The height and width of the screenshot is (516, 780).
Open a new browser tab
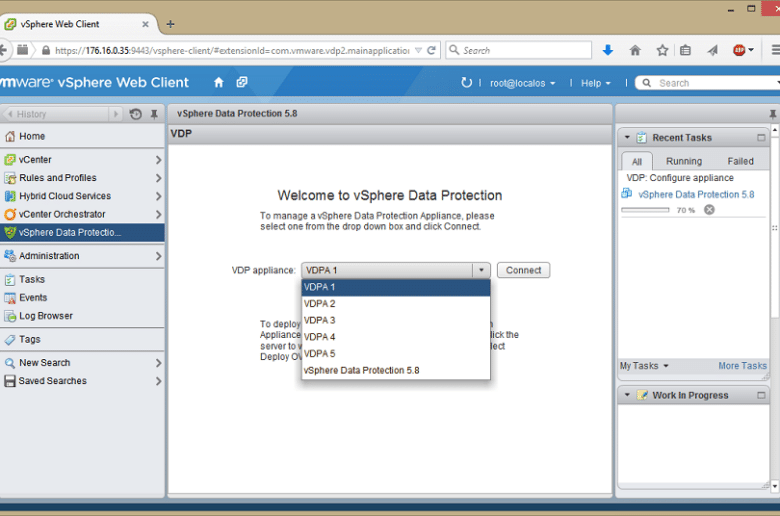[170, 24]
